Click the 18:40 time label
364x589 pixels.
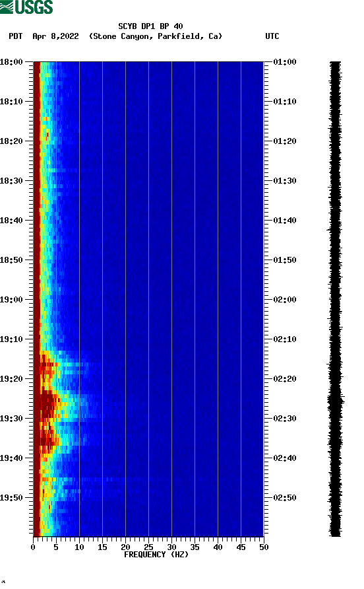[12, 221]
